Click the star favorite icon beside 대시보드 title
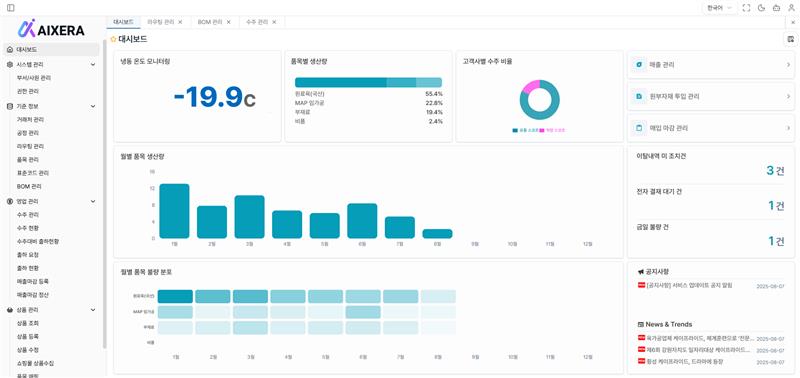The height and width of the screenshot is (378, 800). pyautogui.click(x=113, y=39)
